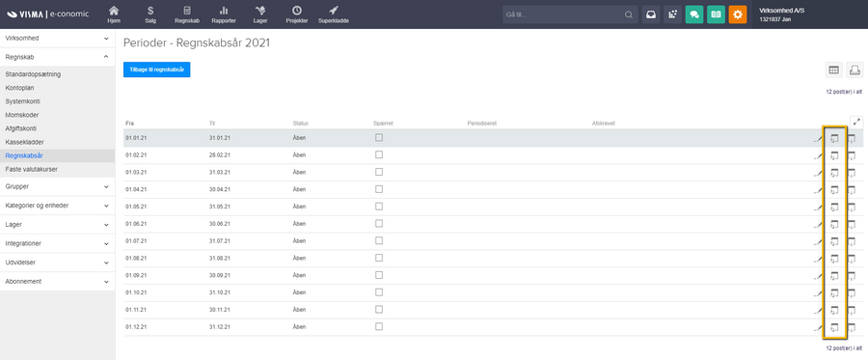Screen dimensions: 868x360
Task: Click last calendar icon in 01.08.21 row
Action: [x=852, y=259]
